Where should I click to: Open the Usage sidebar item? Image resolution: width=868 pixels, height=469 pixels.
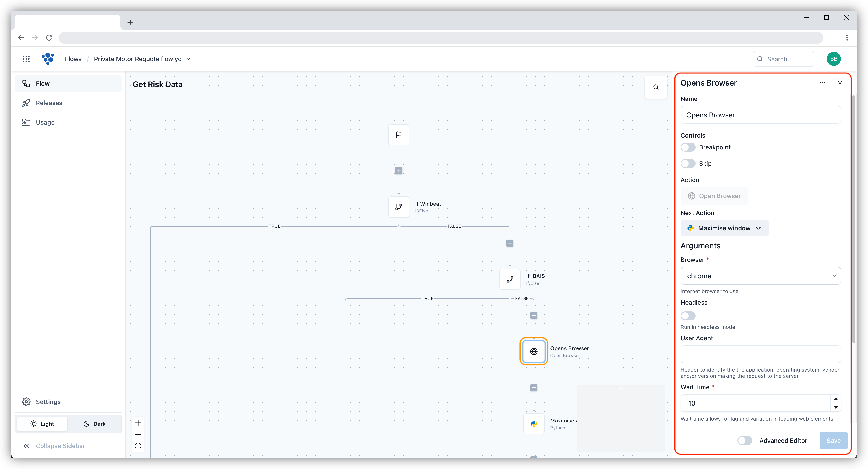pyautogui.click(x=45, y=122)
